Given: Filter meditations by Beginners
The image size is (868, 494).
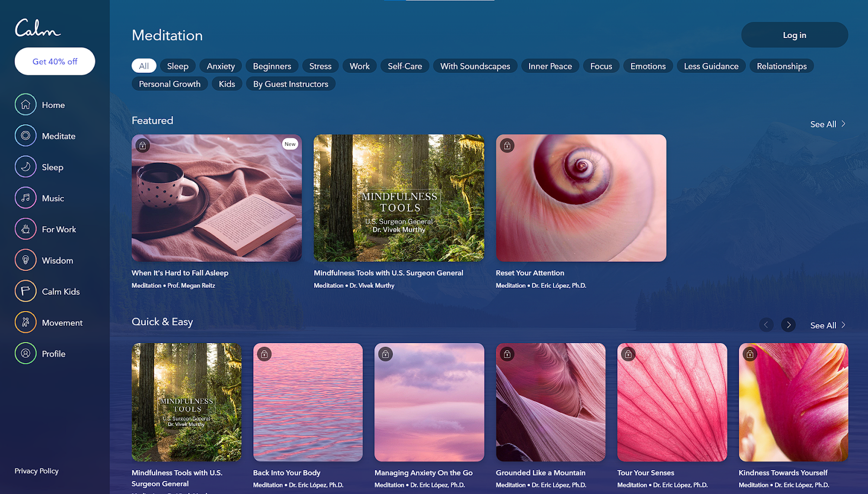Looking at the screenshot, I should pyautogui.click(x=272, y=66).
